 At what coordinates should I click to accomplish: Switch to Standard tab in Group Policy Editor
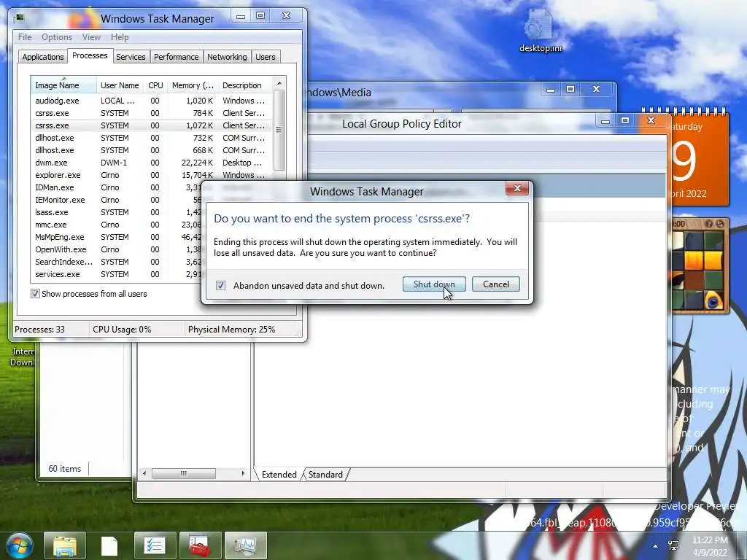[x=325, y=474]
